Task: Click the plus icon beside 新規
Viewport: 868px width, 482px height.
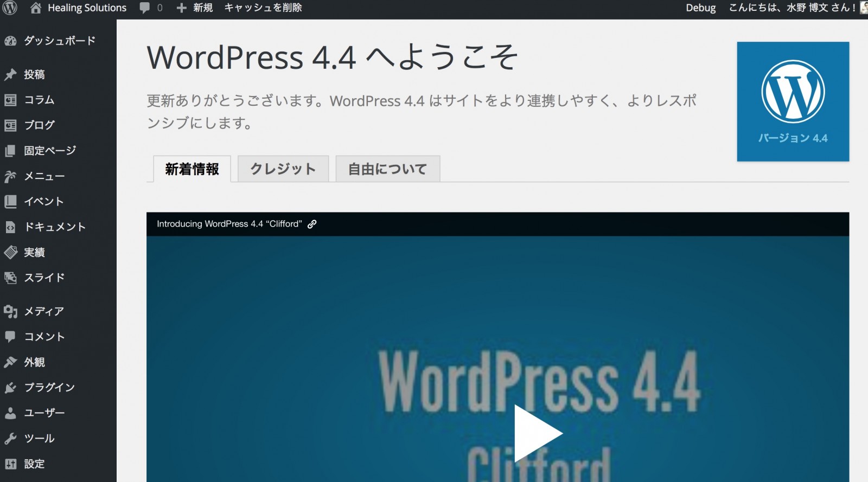Action: click(182, 8)
